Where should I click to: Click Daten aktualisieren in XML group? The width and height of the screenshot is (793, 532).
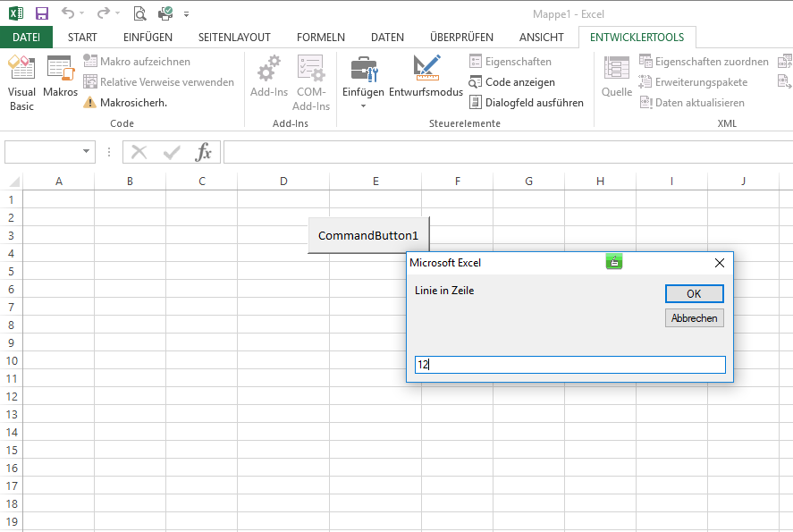(691, 103)
